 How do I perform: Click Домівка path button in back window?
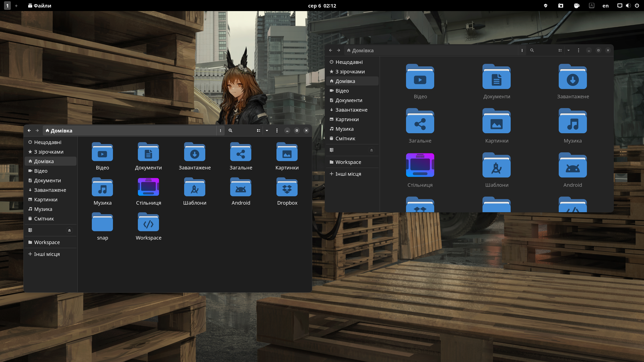tap(360, 50)
